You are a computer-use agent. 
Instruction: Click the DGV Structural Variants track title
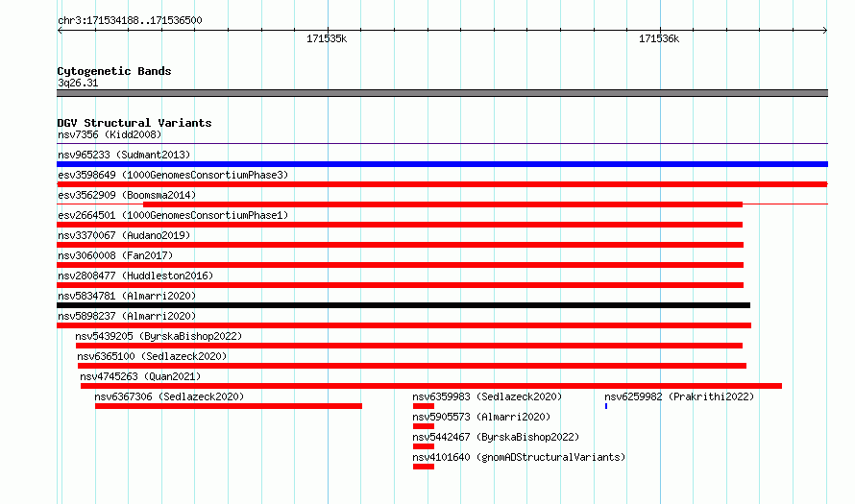(x=134, y=123)
